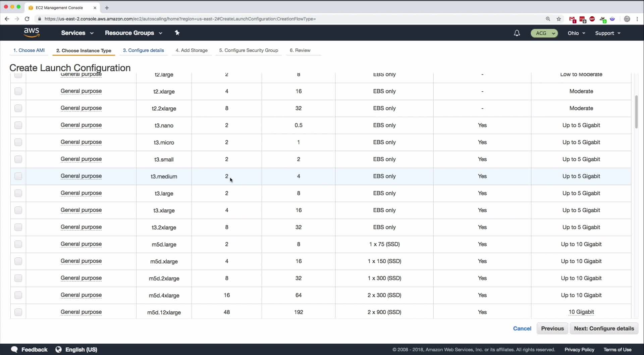
Task: Click the m5d.2xlarge type cell
Action: click(x=164, y=278)
